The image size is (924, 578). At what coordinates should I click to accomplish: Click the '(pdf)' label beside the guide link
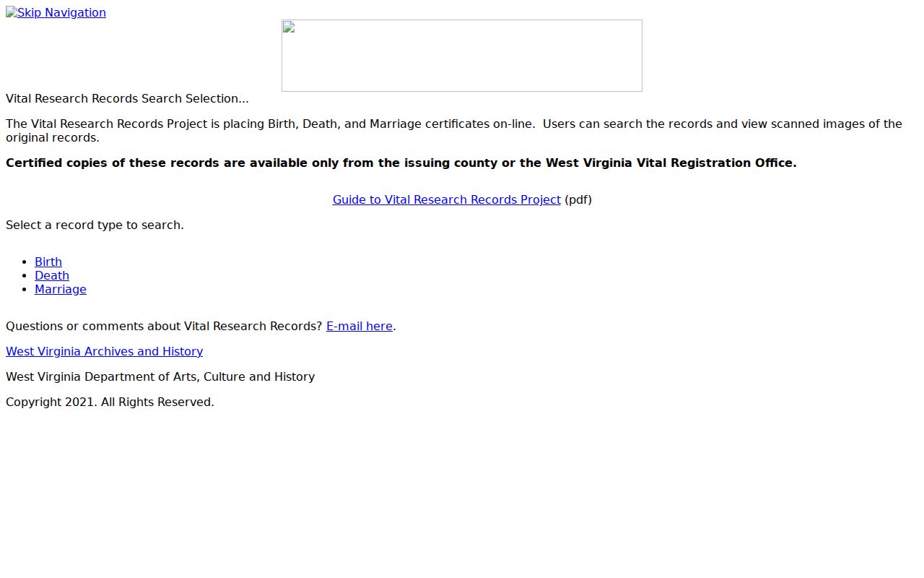coord(578,199)
